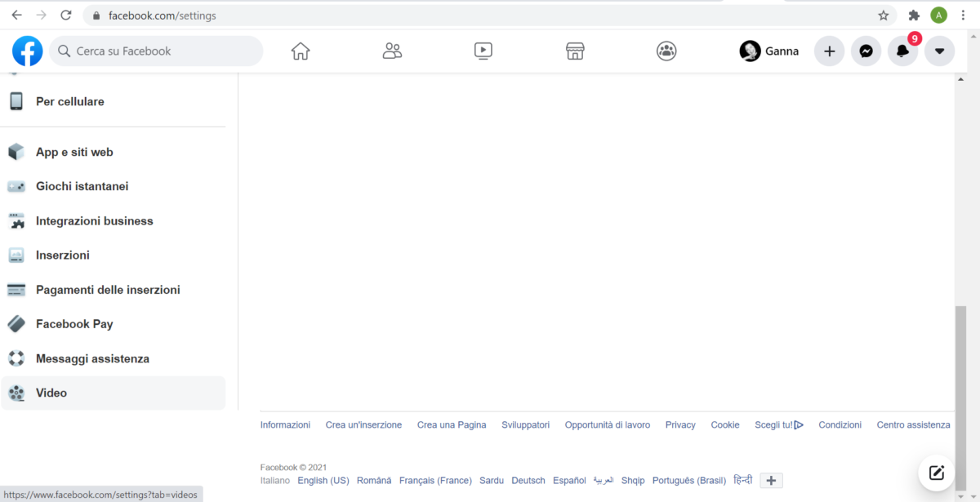Expand more languages with plus button

[x=771, y=481]
